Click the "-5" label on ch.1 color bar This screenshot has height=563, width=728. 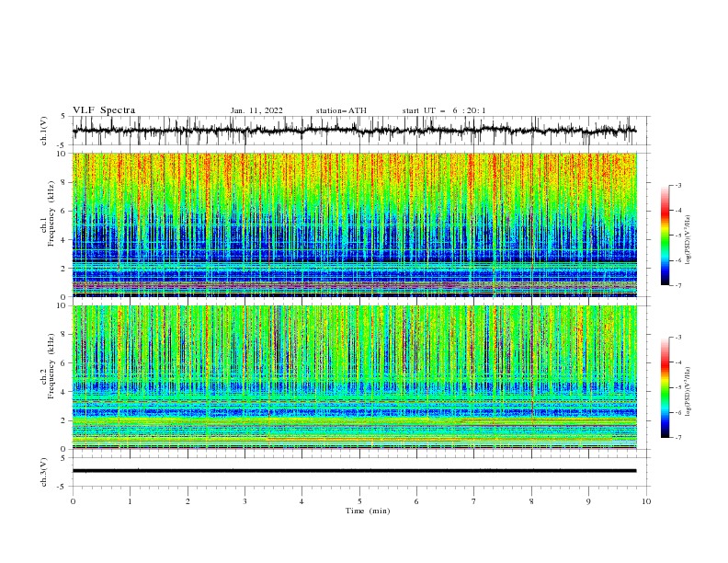(678, 236)
